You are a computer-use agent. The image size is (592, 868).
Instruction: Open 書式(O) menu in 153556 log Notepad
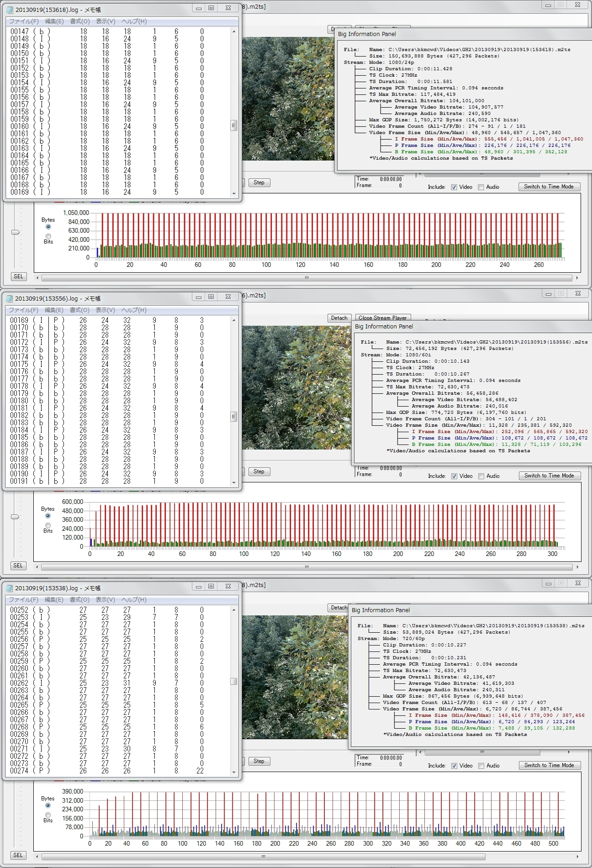point(79,310)
